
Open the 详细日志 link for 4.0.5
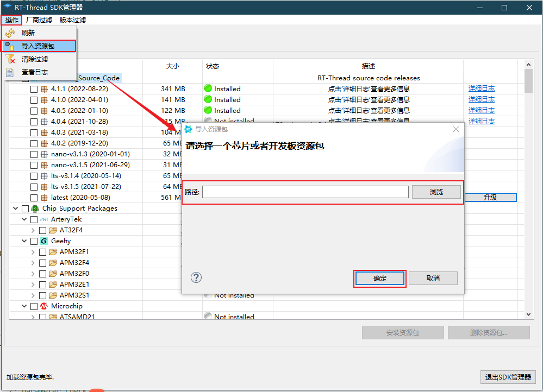coord(482,110)
